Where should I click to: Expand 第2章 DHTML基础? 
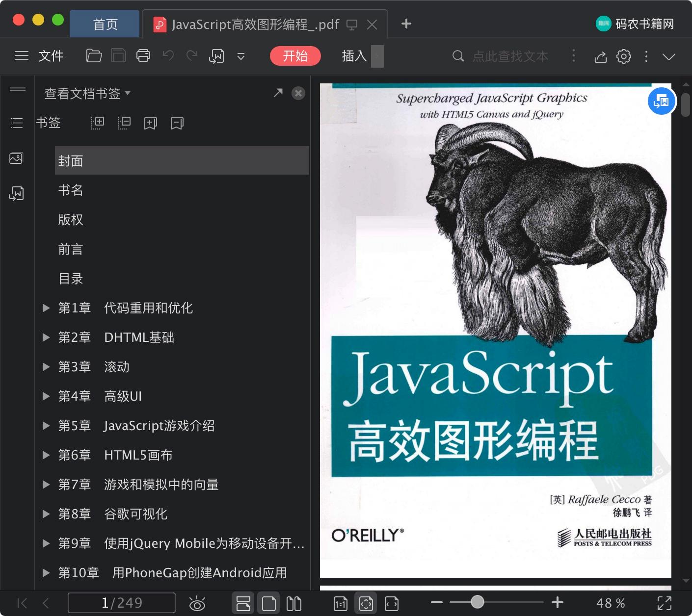(46, 337)
